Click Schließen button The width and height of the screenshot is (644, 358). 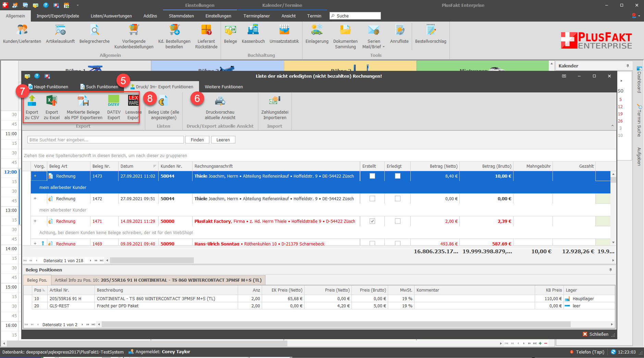pyautogui.click(x=596, y=334)
